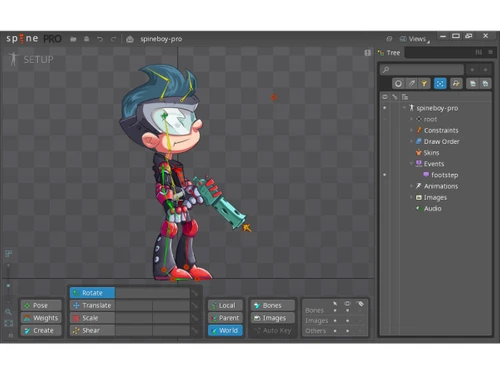500x375 pixels.
Task: Click the paste tree item button
Action: (485, 83)
